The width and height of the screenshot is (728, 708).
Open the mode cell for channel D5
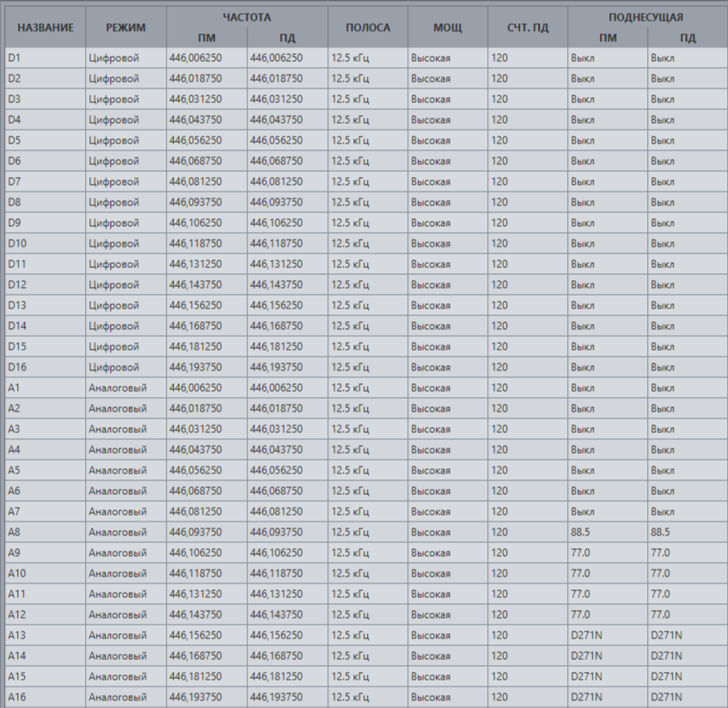pyautogui.click(x=125, y=140)
